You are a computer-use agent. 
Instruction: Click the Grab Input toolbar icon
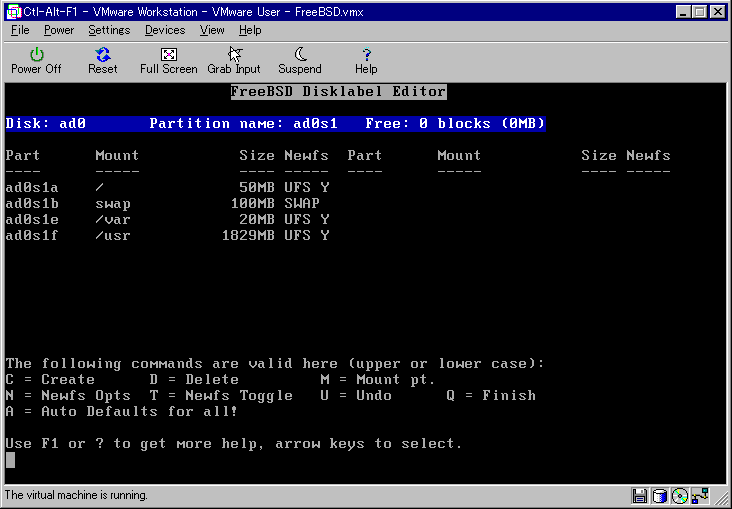click(x=234, y=61)
